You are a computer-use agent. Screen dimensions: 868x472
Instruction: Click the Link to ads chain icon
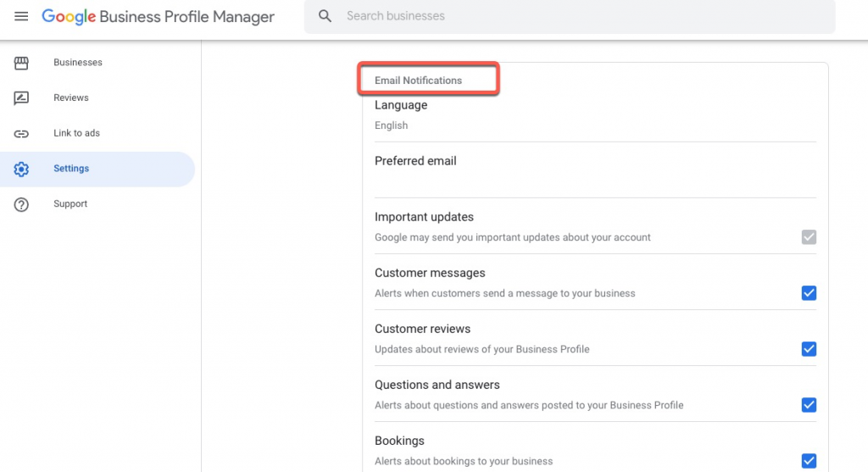click(21, 133)
